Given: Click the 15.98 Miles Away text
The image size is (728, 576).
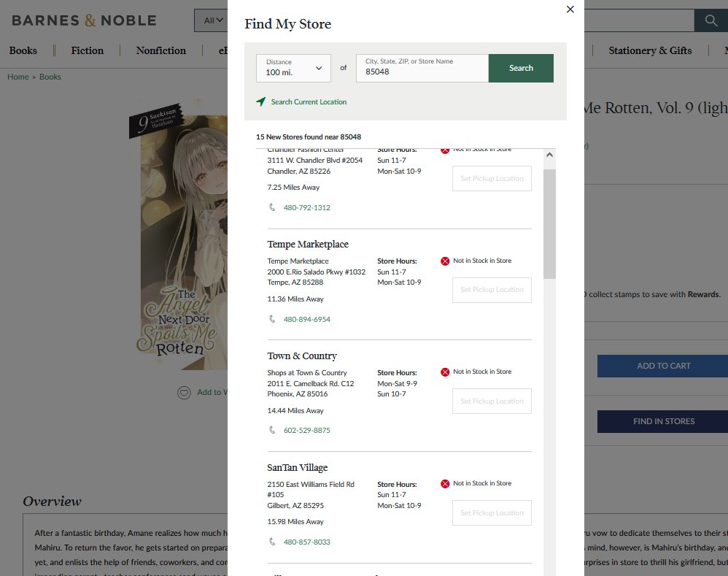Looking at the screenshot, I should pyautogui.click(x=295, y=522).
